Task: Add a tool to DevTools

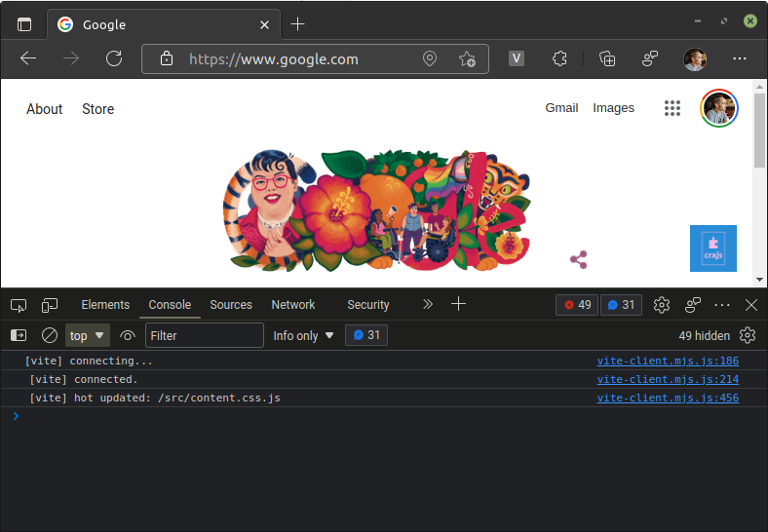Action: [x=458, y=304]
